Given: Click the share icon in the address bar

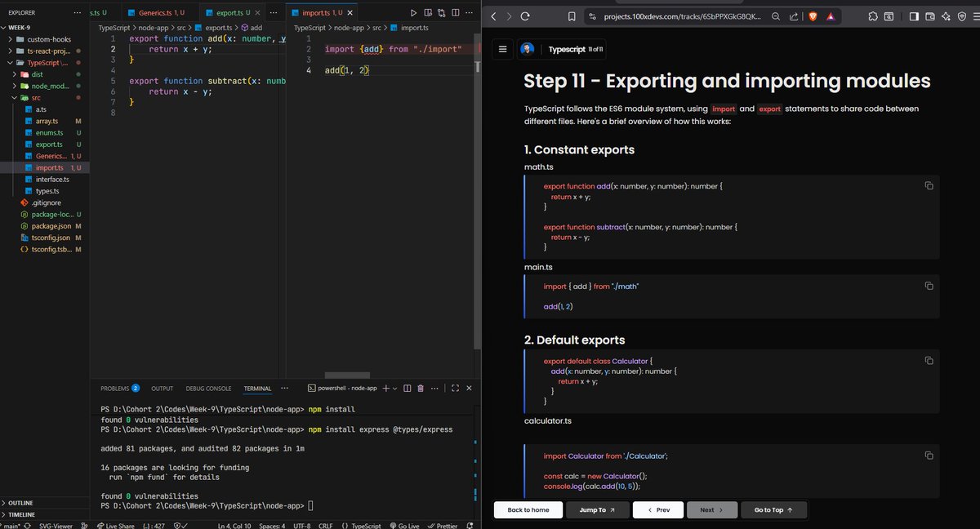Looking at the screenshot, I should coord(793,16).
